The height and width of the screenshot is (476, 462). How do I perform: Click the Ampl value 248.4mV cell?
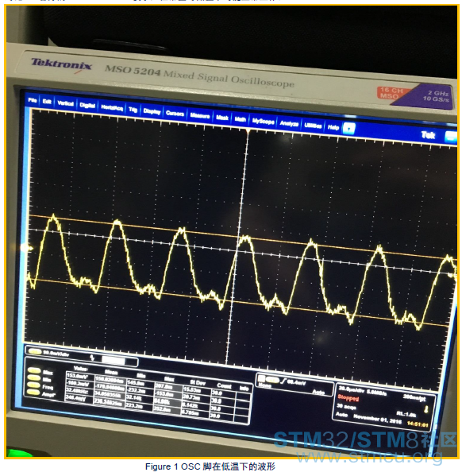(79, 398)
